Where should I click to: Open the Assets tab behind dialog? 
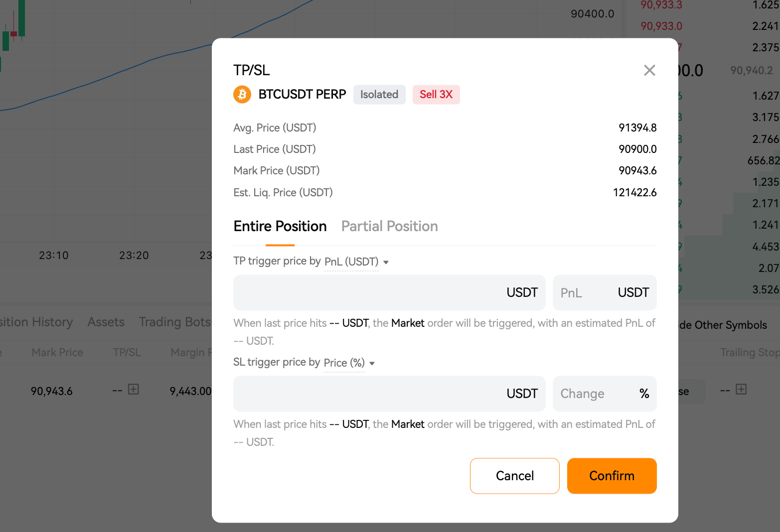[106, 322]
